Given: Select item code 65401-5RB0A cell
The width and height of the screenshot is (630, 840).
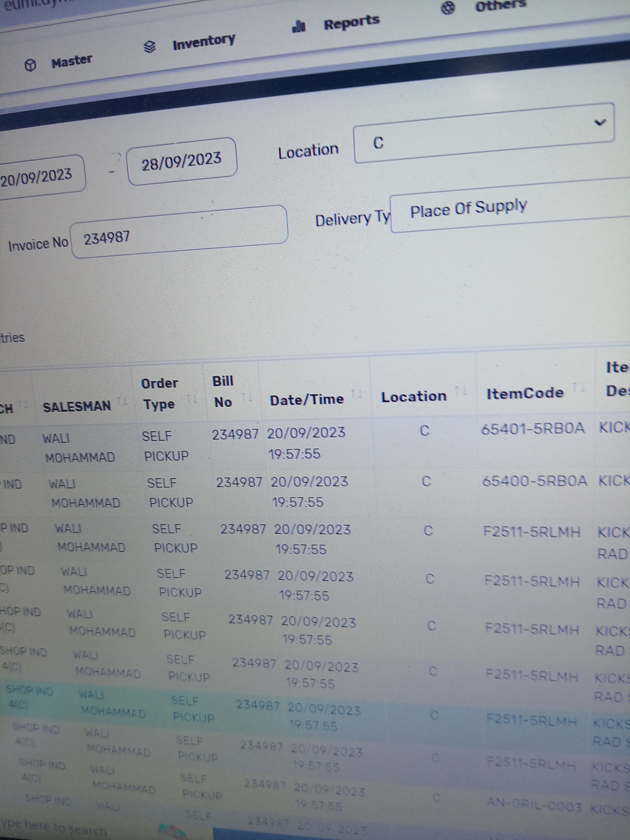Looking at the screenshot, I should (x=533, y=429).
